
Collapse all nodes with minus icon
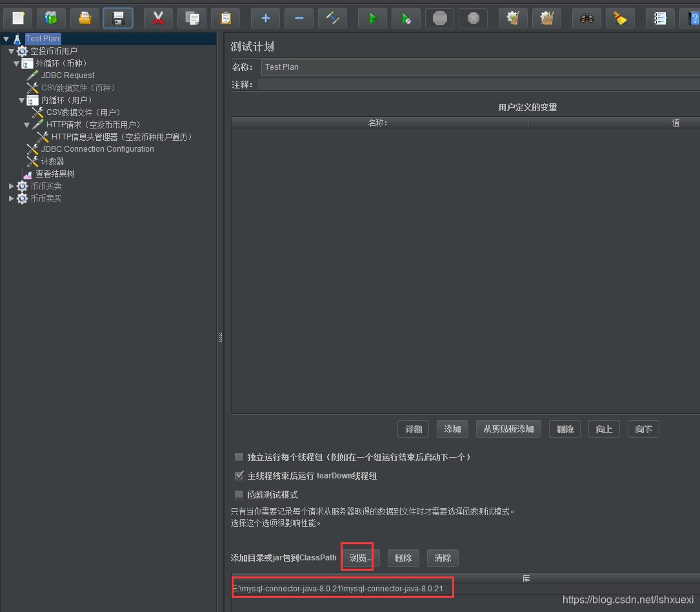pyautogui.click(x=299, y=18)
